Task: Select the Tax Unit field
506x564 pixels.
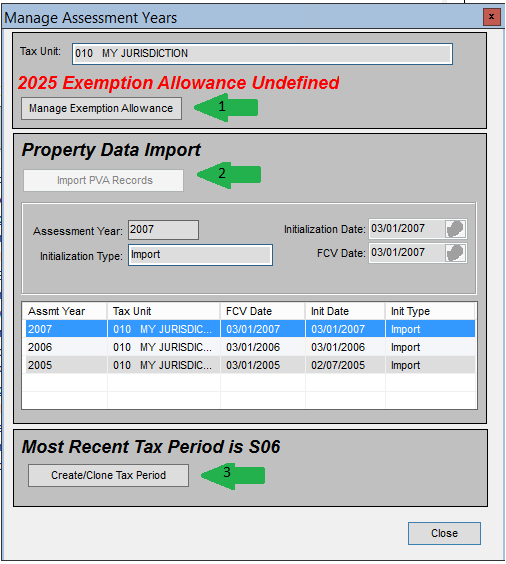Action: tap(262, 54)
